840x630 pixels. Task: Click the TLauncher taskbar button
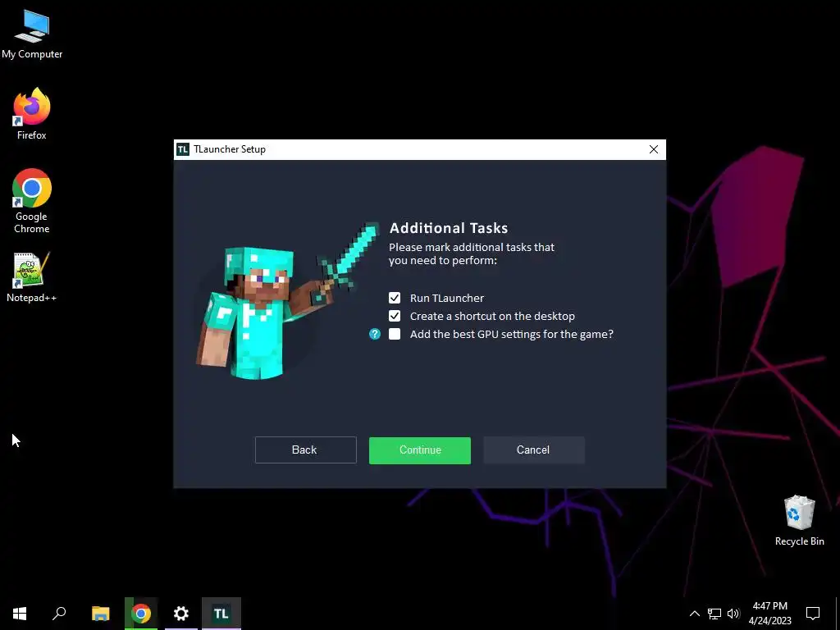tap(221, 614)
